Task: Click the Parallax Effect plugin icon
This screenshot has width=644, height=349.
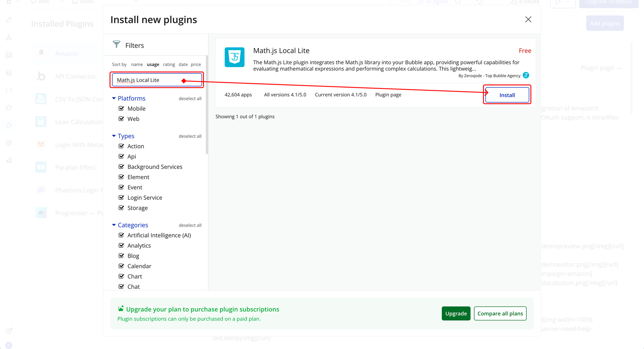Action: click(41, 167)
